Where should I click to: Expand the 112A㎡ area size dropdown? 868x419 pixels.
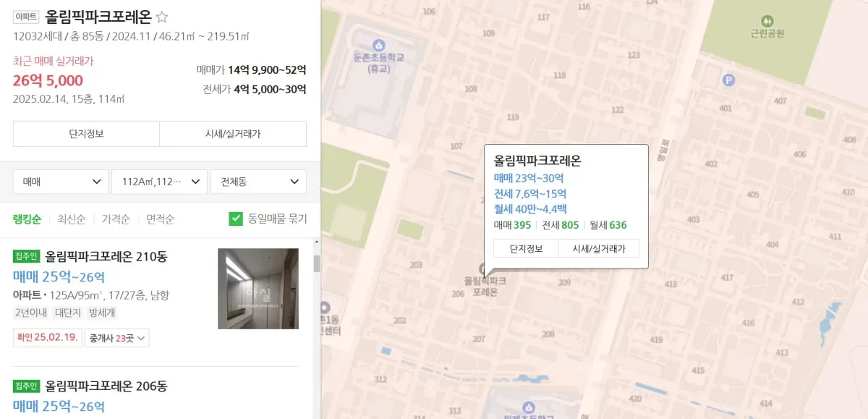(160, 182)
